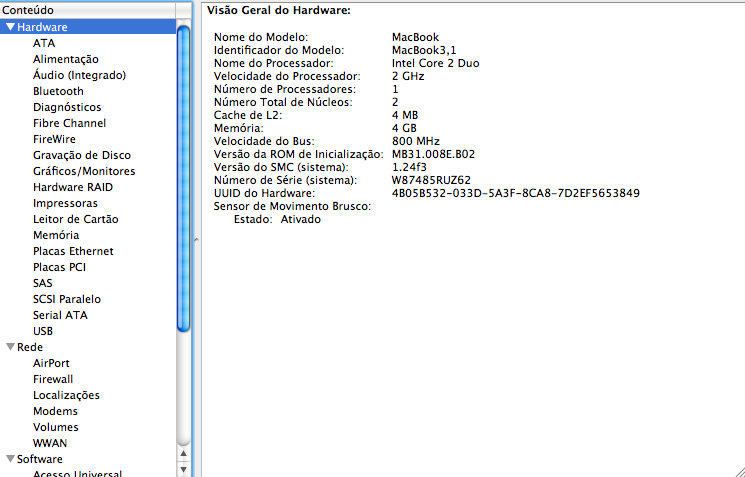Image resolution: width=745 pixels, height=477 pixels.
Task: Collapse the Software category triangle
Action: tap(10, 459)
